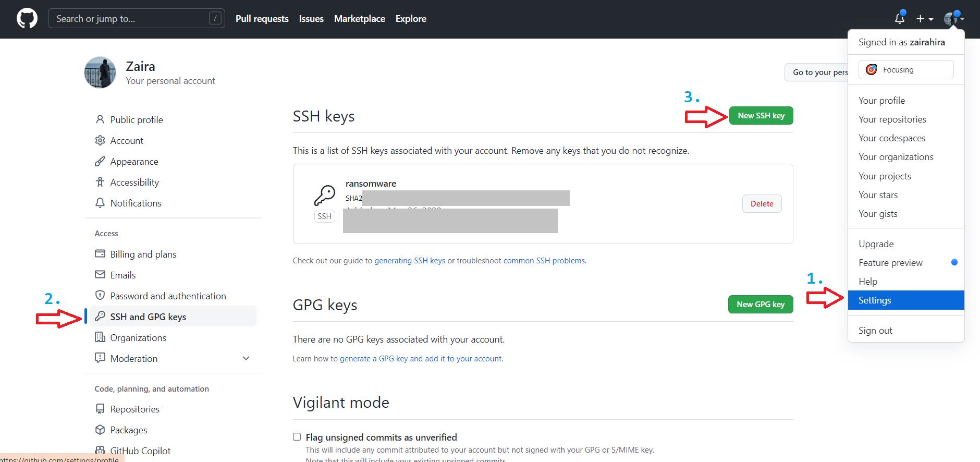This screenshot has width=980, height=462.
Task: Click the Public profile person icon
Action: 100,119
